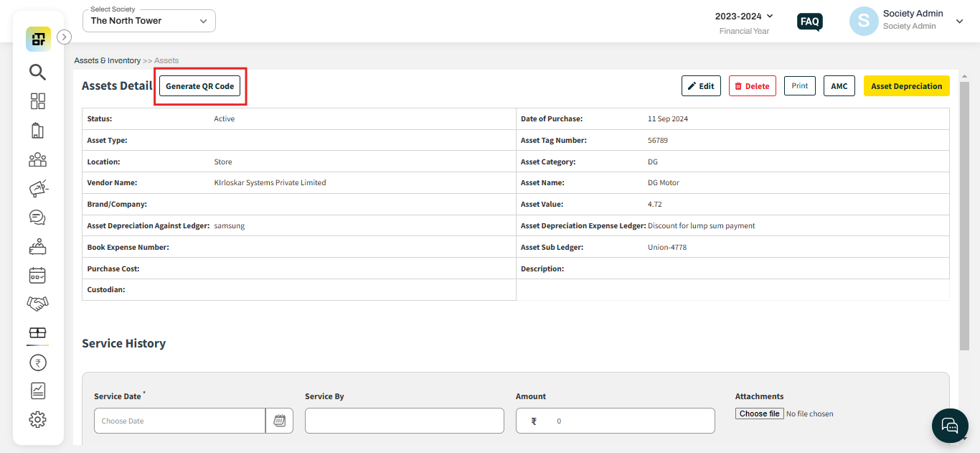Viewport: 980px width, 453px height.
Task: Open the Select Society dropdown
Action: [x=149, y=21]
